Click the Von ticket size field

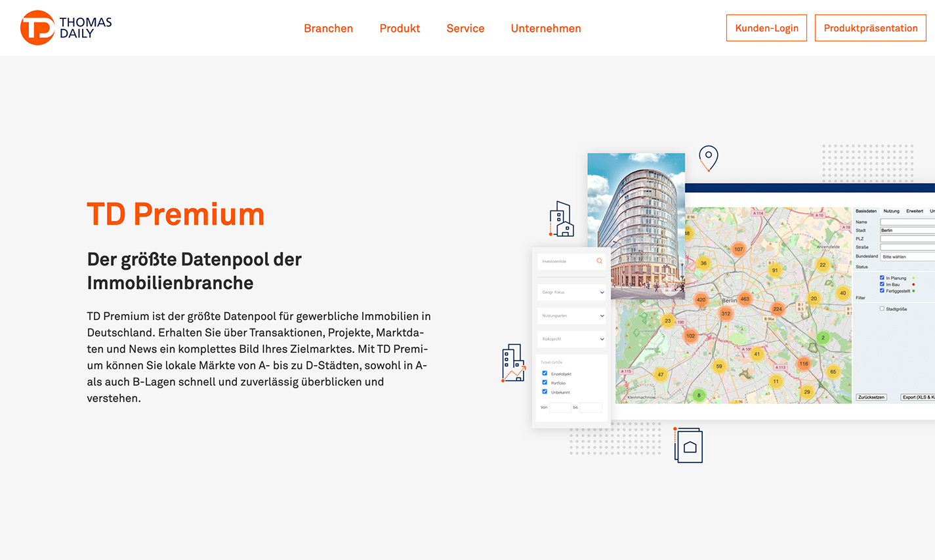560,407
